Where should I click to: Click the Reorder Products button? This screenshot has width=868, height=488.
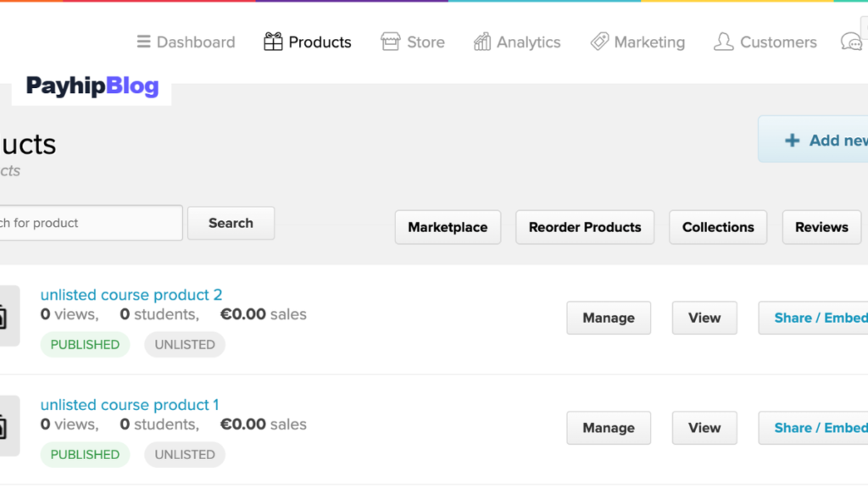click(x=585, y=227)
